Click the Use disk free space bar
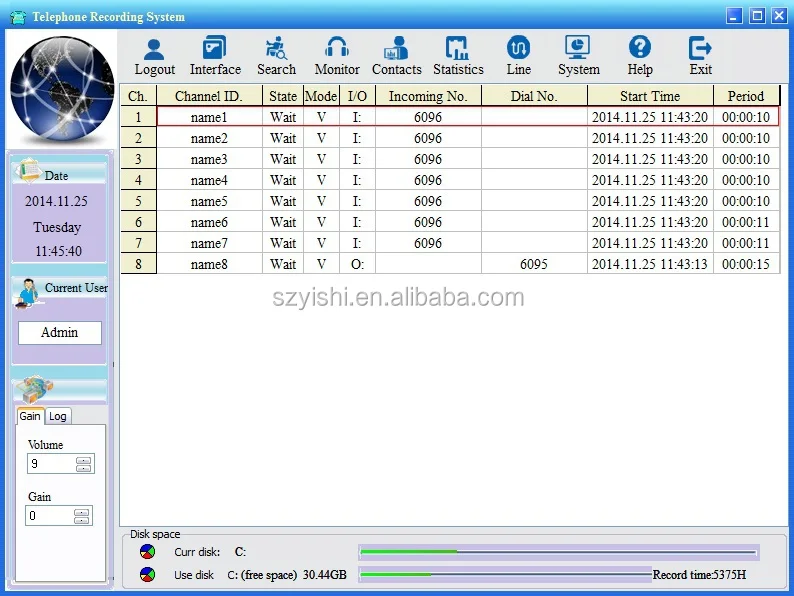 [505, 575]
